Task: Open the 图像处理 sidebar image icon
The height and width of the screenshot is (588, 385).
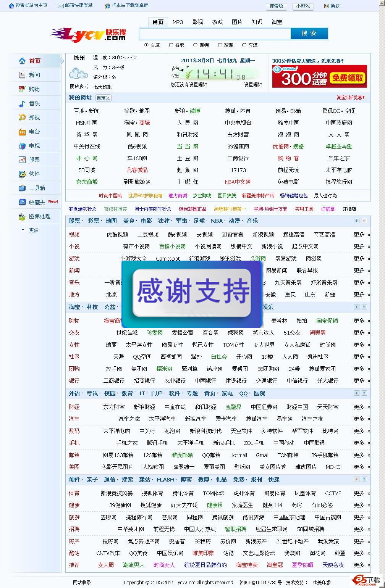Action: (x=22, y=216)
